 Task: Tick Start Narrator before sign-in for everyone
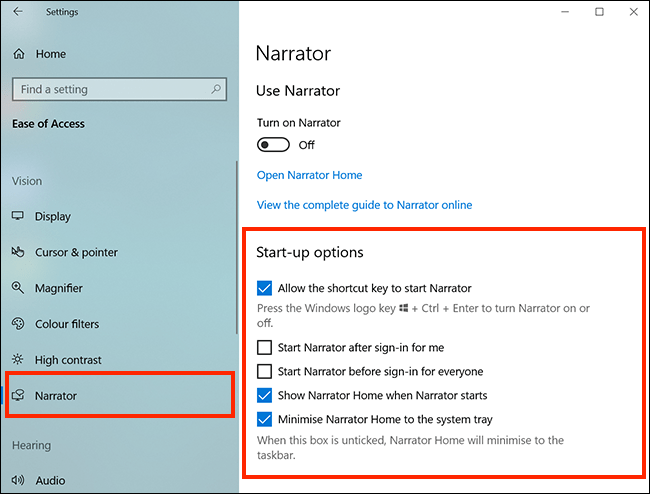point(264,371)
